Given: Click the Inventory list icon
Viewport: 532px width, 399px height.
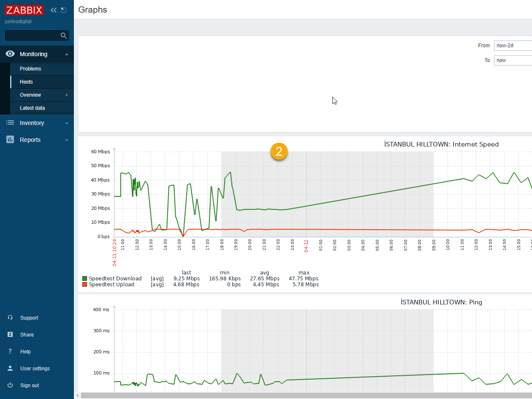Looking at the screenshot, I should [10, 123].
